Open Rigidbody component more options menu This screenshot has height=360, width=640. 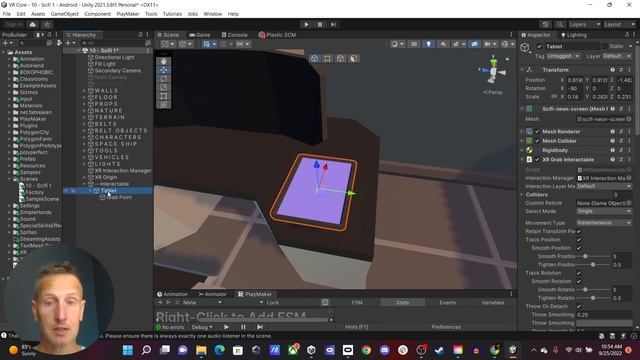click(629, 150)
